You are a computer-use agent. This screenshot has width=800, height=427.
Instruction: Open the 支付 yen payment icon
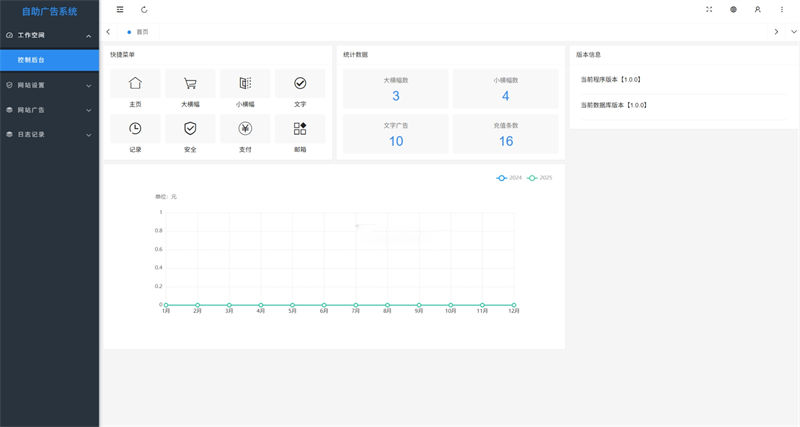coord(245,129)
